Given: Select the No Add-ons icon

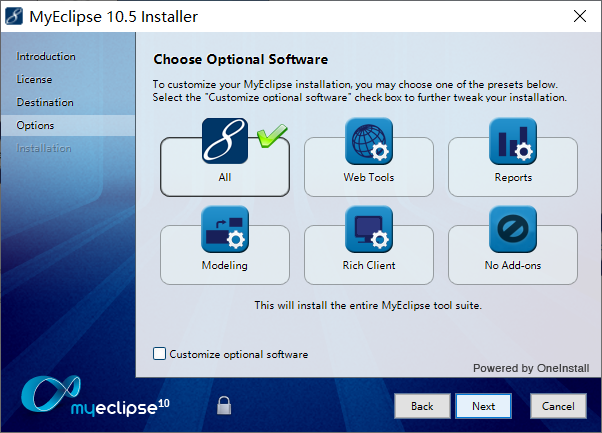Looking at the screenshot, I should pyautogui.click(x=513, y=229).
